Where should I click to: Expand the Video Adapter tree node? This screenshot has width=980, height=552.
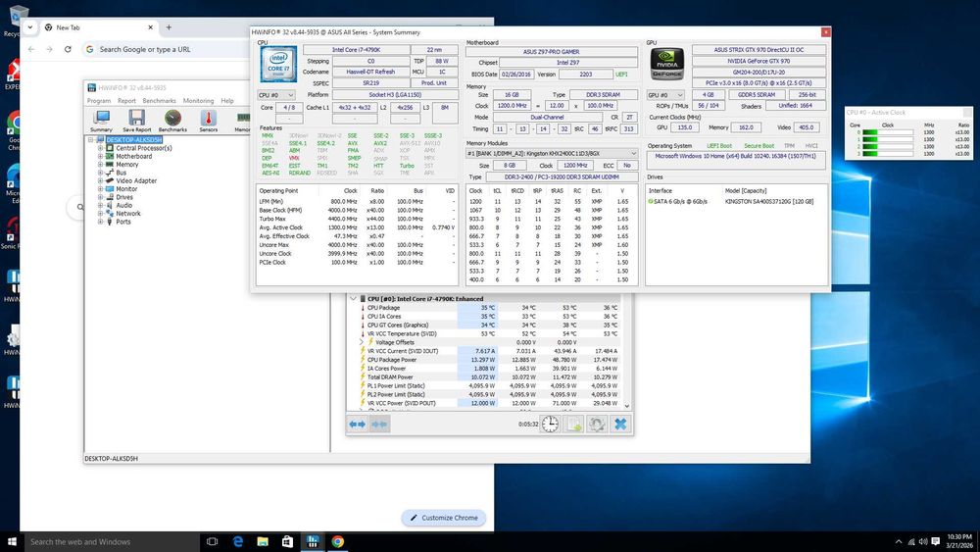[x=100, y=180]
